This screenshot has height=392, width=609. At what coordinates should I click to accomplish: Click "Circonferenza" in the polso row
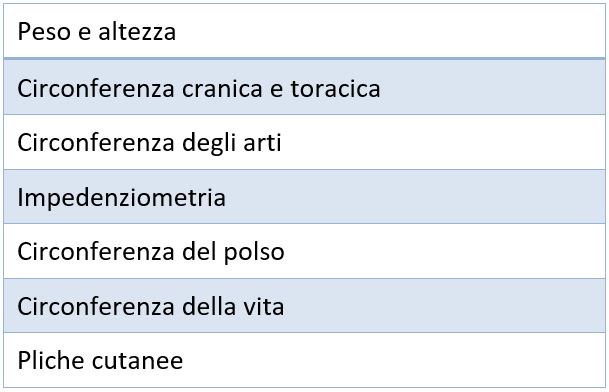[96, 252]
